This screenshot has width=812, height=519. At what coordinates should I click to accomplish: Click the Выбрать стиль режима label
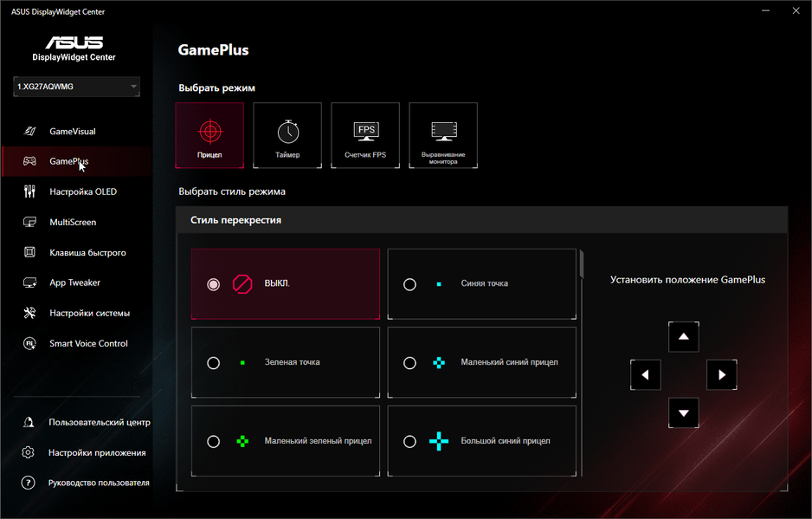[231, 191]
